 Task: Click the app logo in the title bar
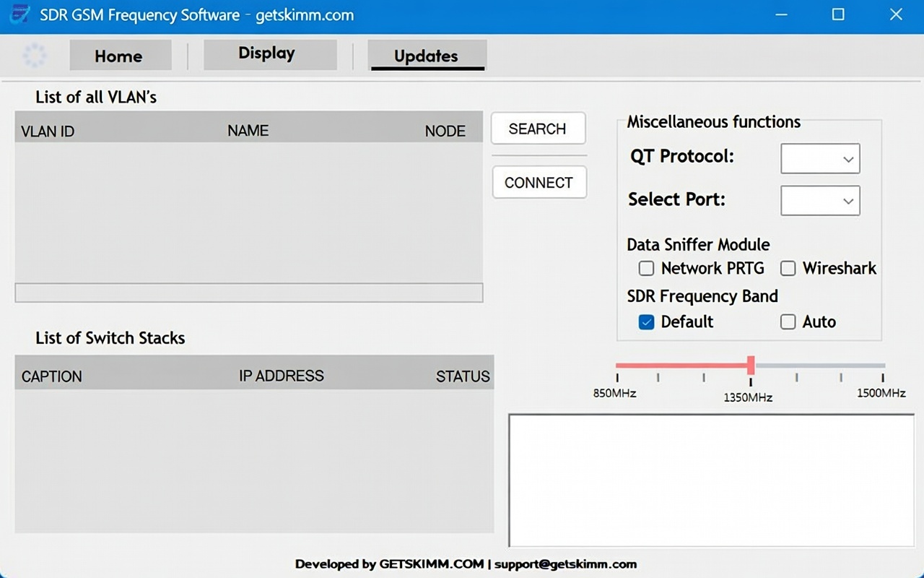[21, 14]
